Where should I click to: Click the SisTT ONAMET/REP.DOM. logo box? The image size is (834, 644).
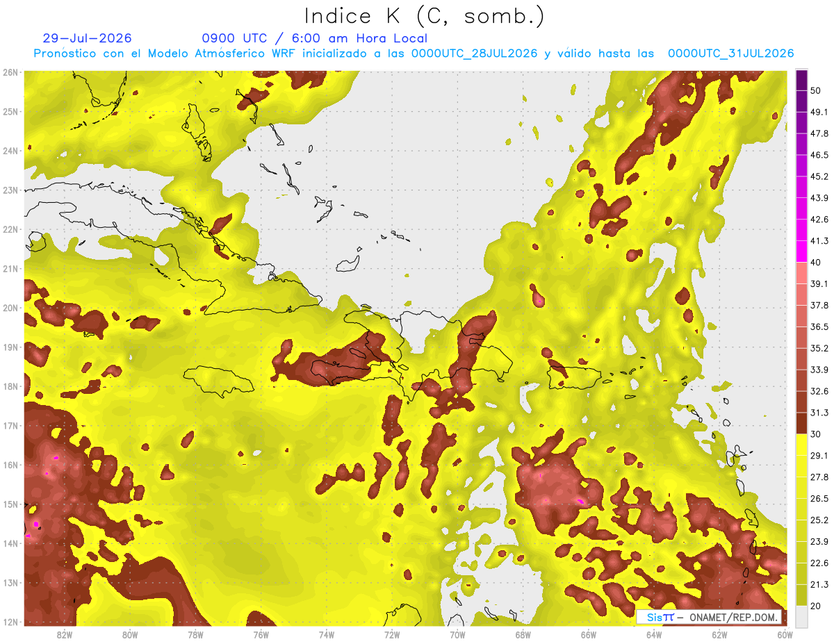[x=708, y=617]
